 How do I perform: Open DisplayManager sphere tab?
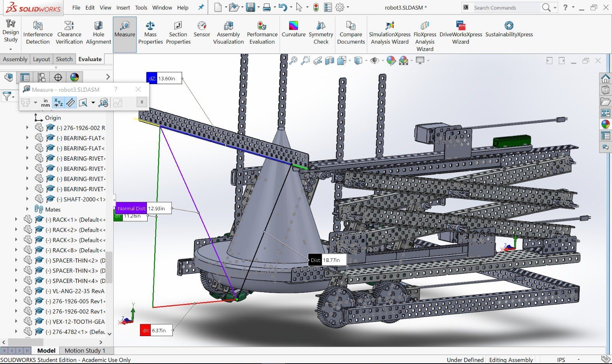click(75, 77)
